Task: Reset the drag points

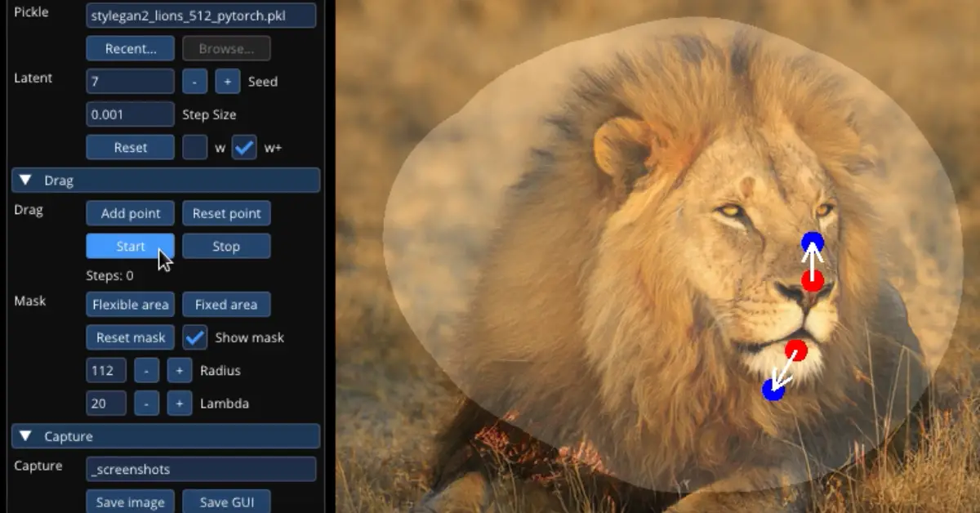Action: click(x=226, y=213)
